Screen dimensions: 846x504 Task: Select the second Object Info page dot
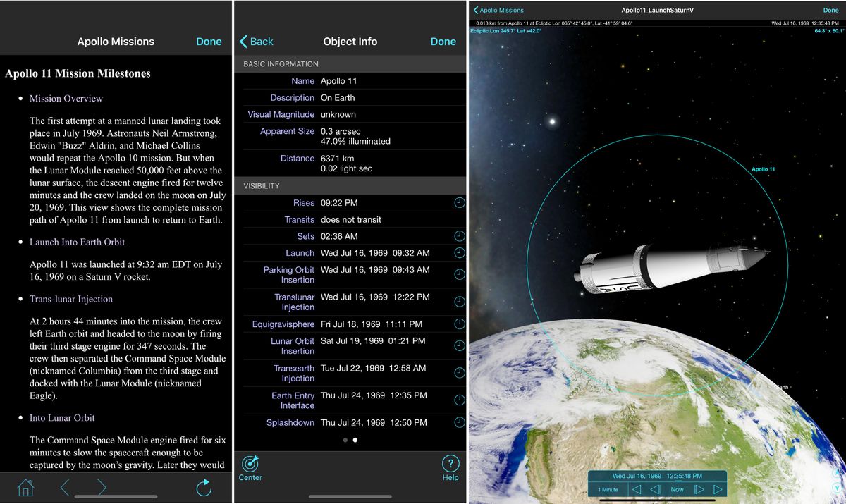pyautogui.click(x=355, y=440)
